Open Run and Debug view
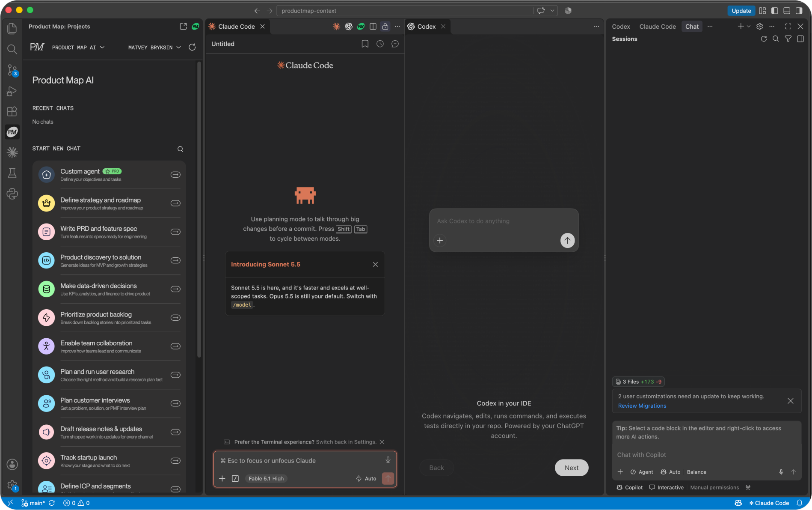812x510 pixels. coord(12,91)
